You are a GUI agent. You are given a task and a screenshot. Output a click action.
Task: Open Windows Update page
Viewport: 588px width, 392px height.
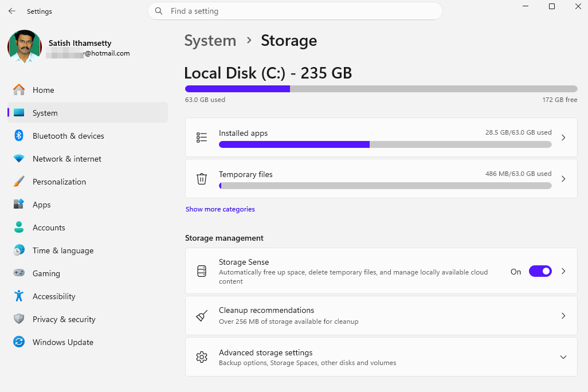click(x=88, y=342)
